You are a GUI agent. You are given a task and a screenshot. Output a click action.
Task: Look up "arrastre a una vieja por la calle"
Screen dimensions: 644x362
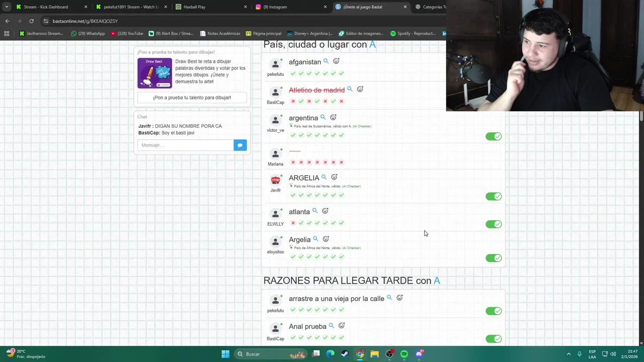tap(389, 298)
